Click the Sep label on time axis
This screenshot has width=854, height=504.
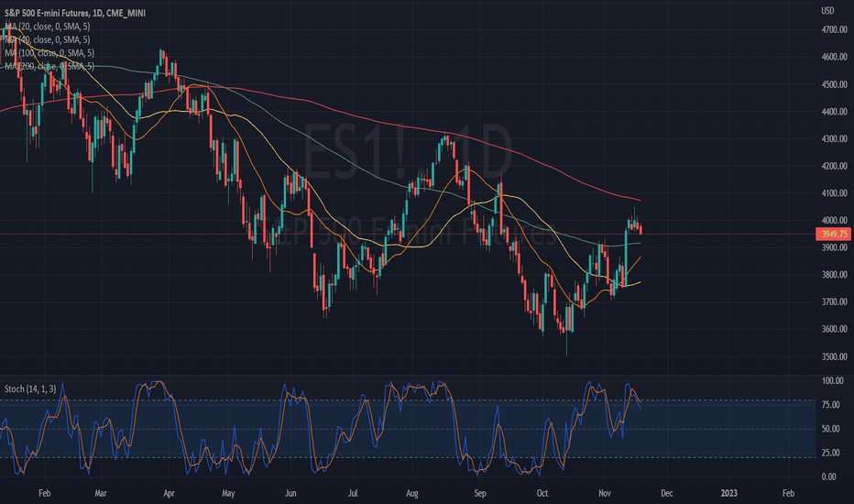(x=480, y=493)
